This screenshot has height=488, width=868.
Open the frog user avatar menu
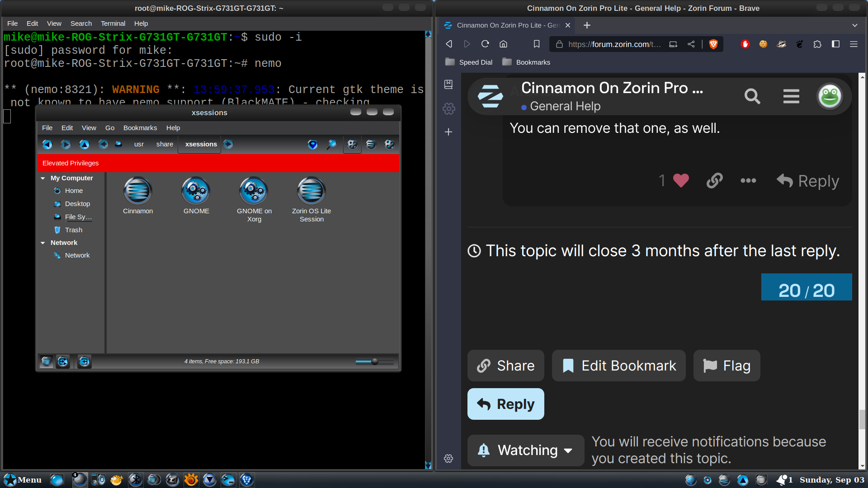click(x=830, y=96)
